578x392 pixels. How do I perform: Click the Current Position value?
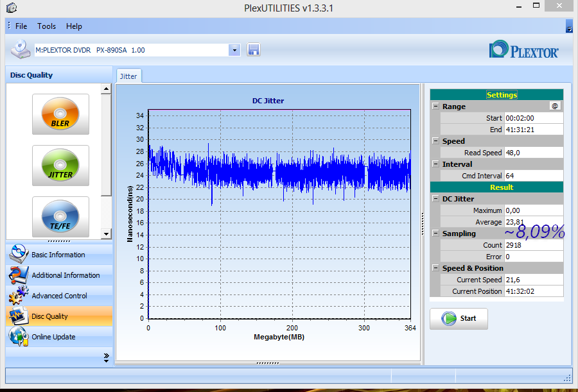(x=534, y=291)
